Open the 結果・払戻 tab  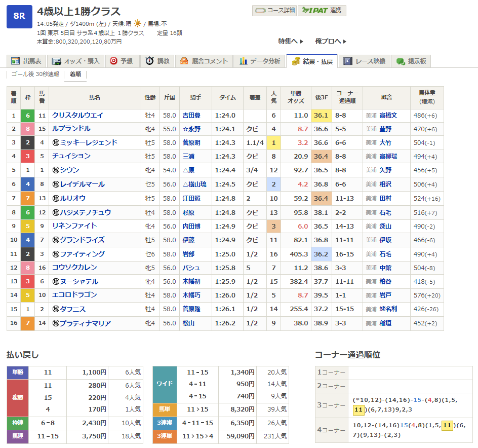click(311, 61)
